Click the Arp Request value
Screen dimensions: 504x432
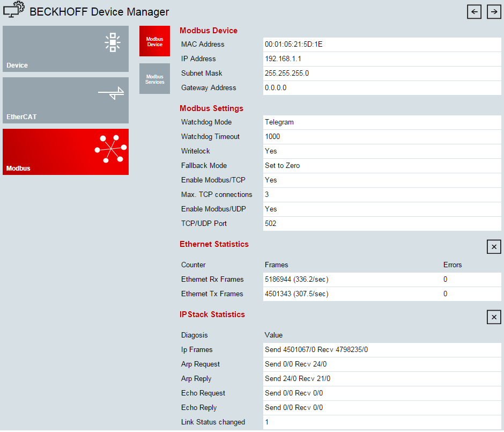(296, 364)
